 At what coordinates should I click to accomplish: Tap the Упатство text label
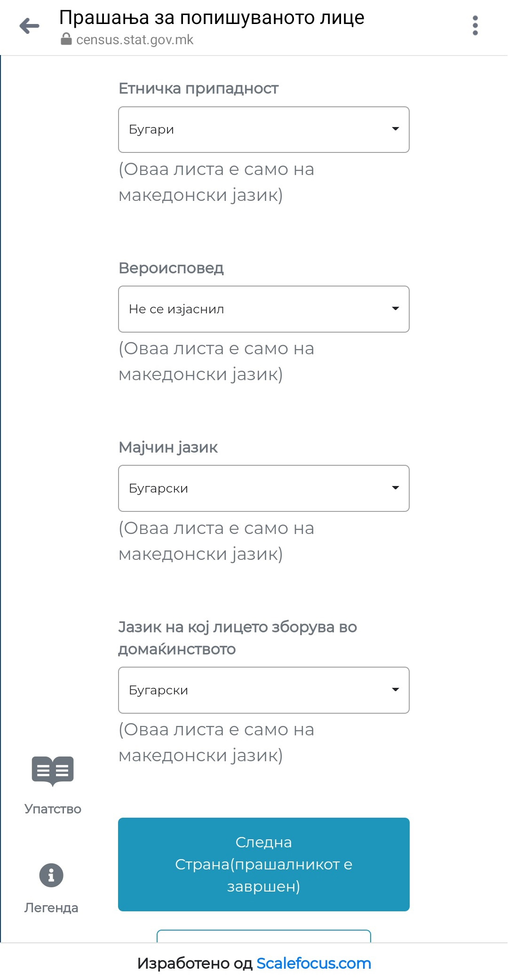click(53, 809)
